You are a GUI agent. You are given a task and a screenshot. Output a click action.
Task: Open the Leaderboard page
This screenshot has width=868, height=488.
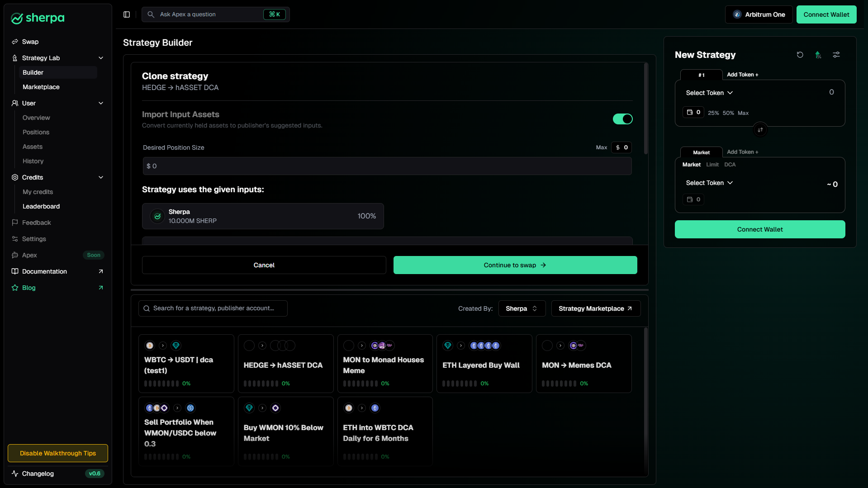click(41, 206)
